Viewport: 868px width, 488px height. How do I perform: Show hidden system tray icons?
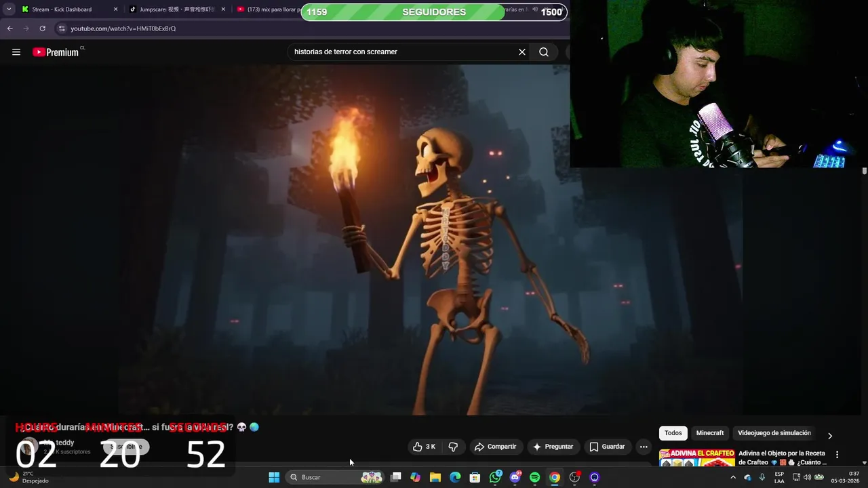click(733, 477)
